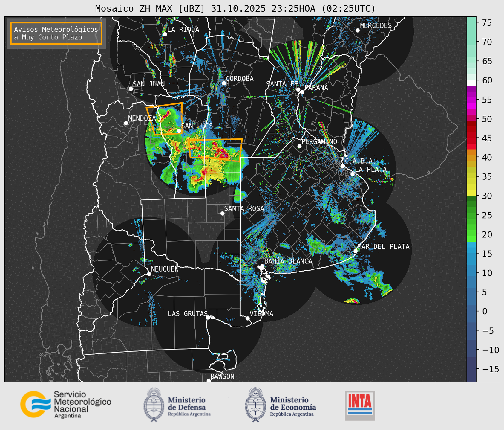The width and height of the screenshot is (504, 430).
Task: Click the Mosaico ZH MAX title text
Action: point(235,9)
